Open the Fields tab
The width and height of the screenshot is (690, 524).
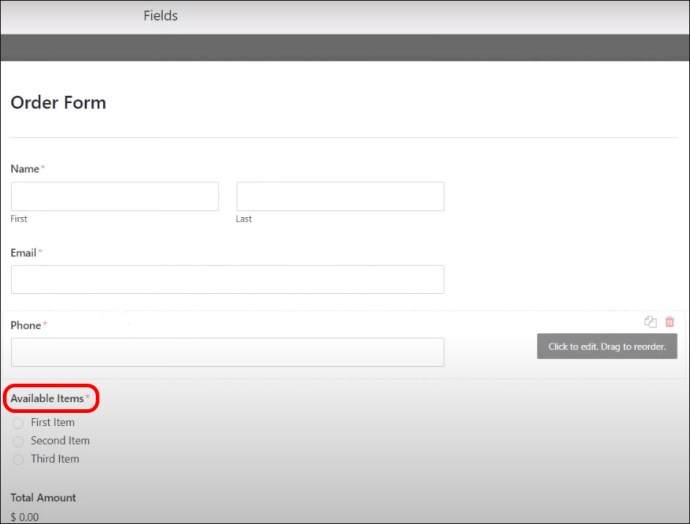[x=160, y=16]
